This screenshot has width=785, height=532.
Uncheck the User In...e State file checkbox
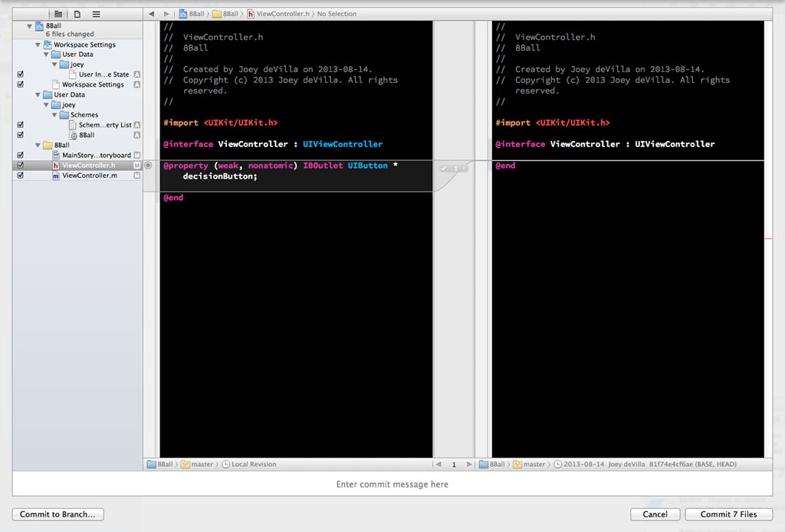[21, 74]
